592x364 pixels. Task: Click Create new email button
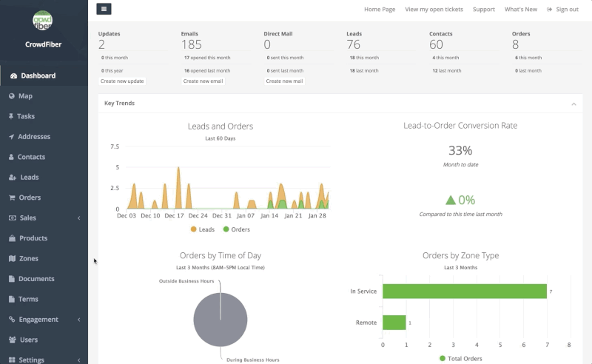coord(203,81)
